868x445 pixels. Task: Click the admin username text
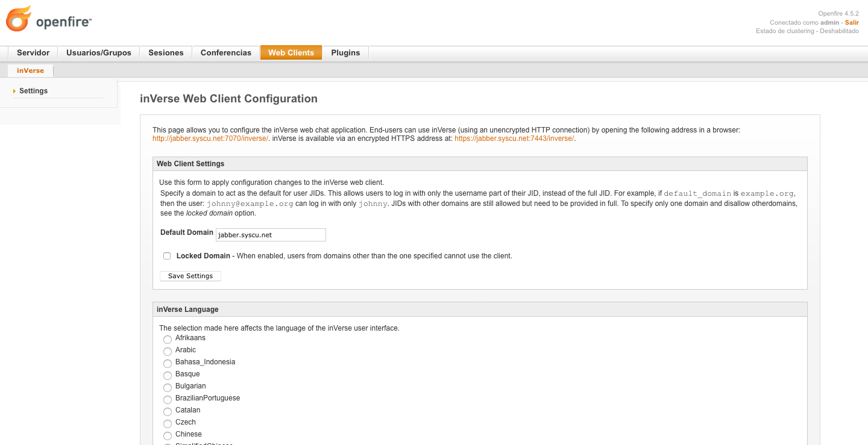[x=829, y=22]
